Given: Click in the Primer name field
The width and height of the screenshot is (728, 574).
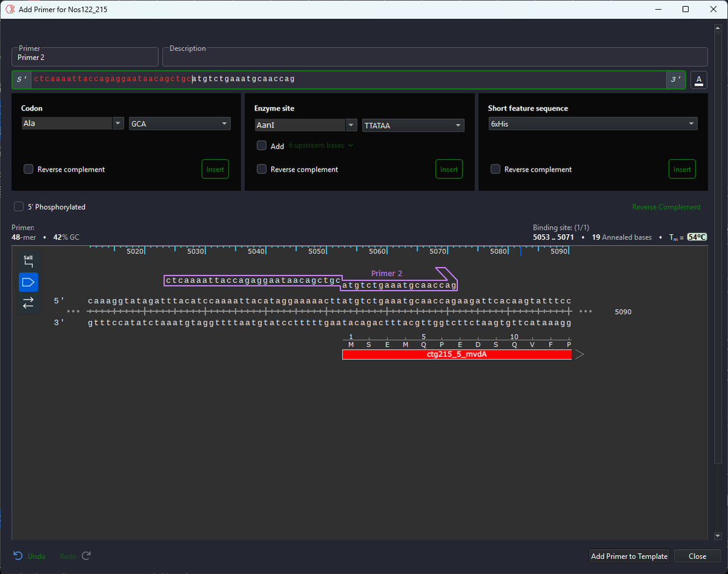Looking at the screenshot, I should tap(85, 58).
